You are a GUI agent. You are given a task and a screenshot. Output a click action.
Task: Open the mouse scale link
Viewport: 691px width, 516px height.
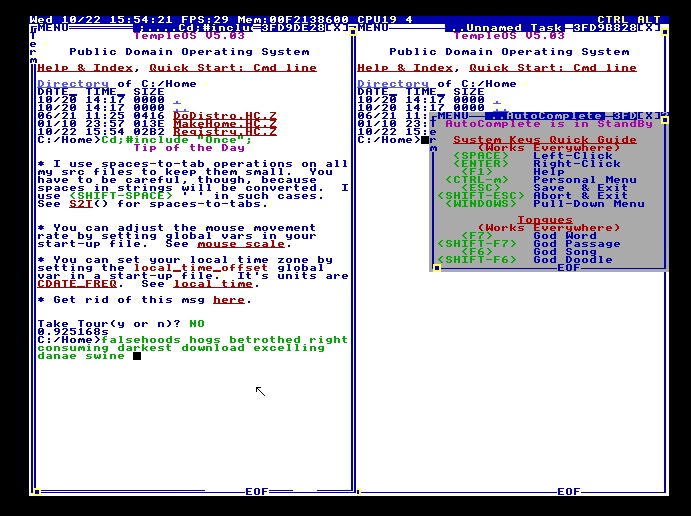click(241, 244)
